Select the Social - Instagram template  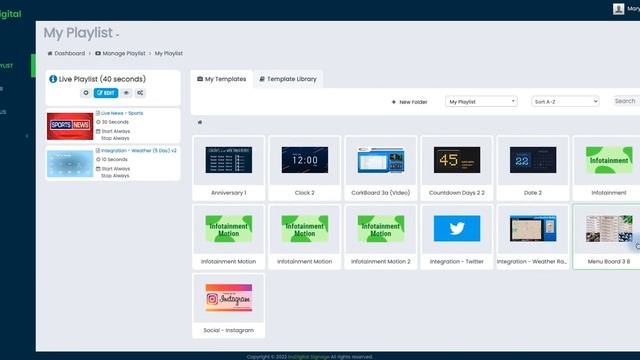click(x=229, y=306)
